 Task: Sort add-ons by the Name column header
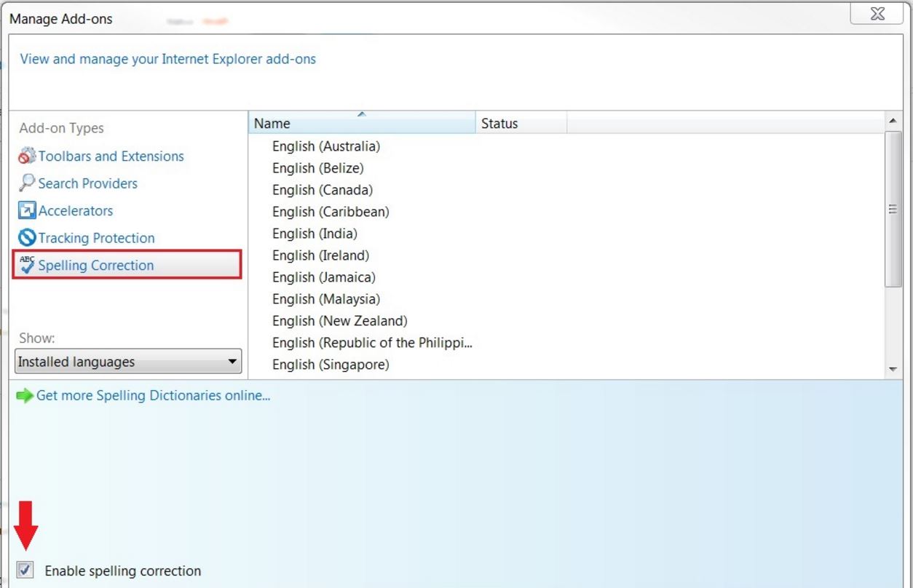[271, 123]
